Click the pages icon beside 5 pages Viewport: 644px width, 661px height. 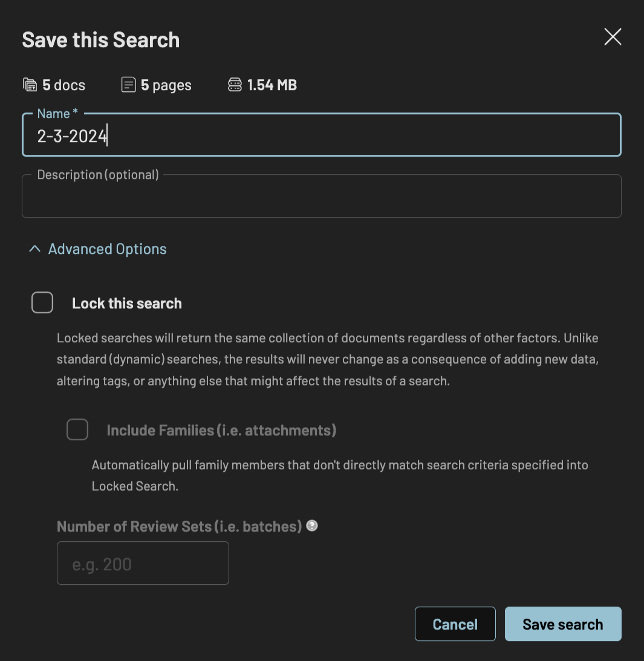(x=129, y=85)
